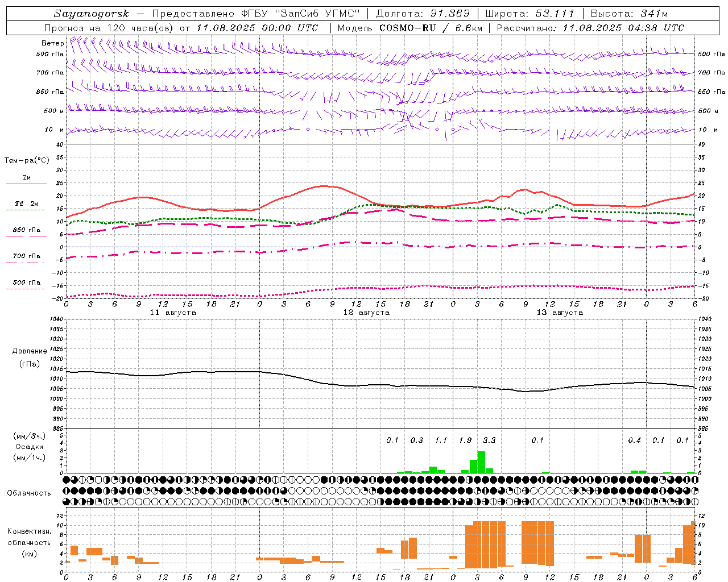Click the '10 м' wind level label on left
Screen dimensions: 728x582
pos(54,130)
